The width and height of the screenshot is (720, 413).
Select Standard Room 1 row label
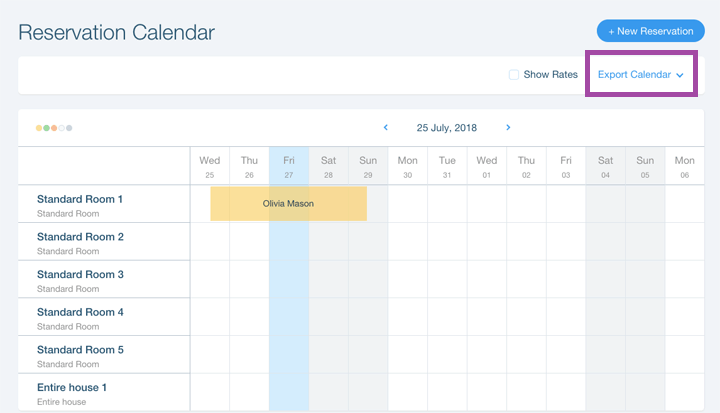click(80, 199)
